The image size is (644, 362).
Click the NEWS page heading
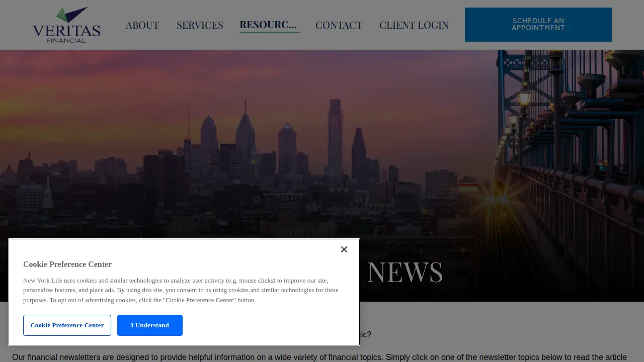405,271
